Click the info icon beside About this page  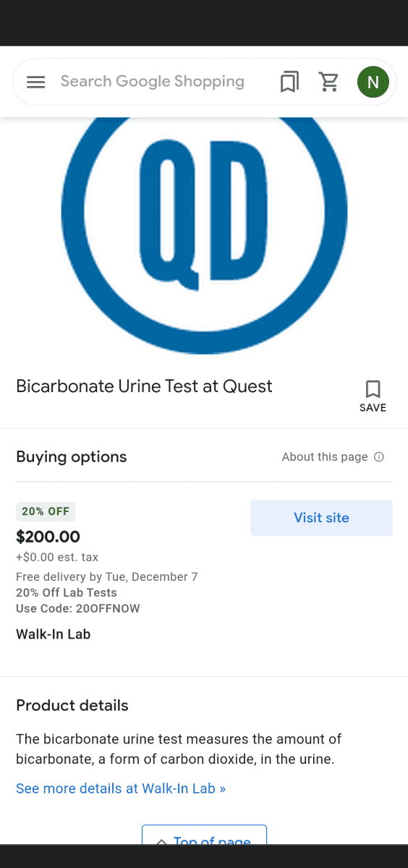(x=379, y=457)
